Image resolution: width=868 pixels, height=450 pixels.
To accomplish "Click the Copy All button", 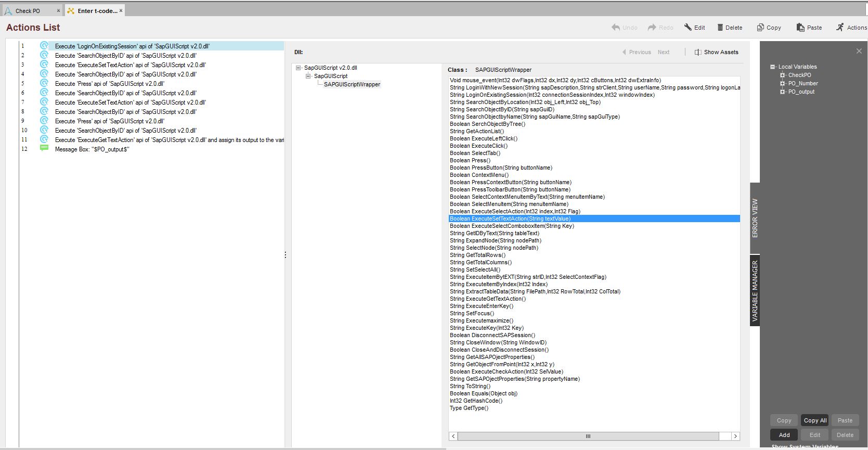I will tap(815, 420).
